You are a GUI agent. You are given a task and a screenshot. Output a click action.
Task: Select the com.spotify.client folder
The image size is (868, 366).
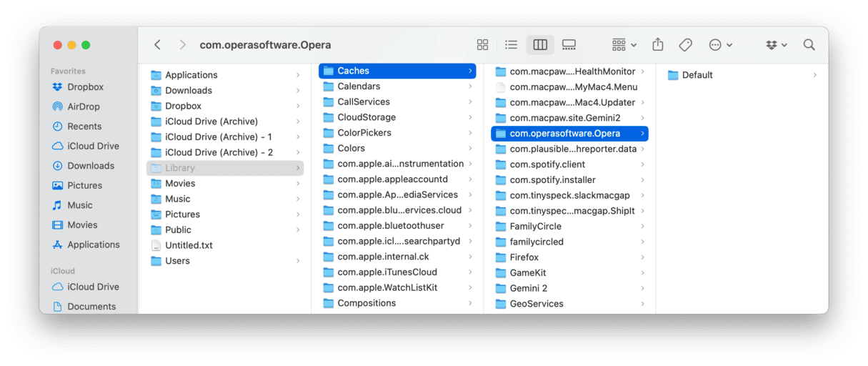[547, 164]
